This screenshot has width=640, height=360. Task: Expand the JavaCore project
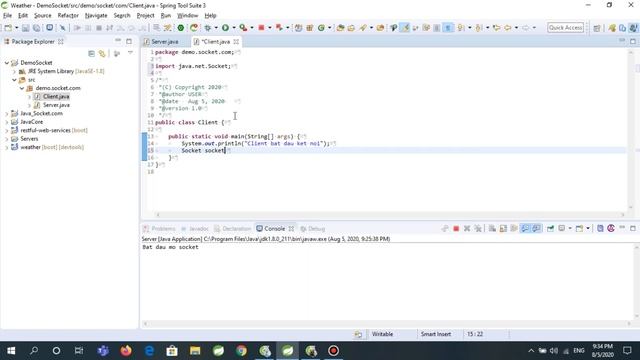(7, 122)
